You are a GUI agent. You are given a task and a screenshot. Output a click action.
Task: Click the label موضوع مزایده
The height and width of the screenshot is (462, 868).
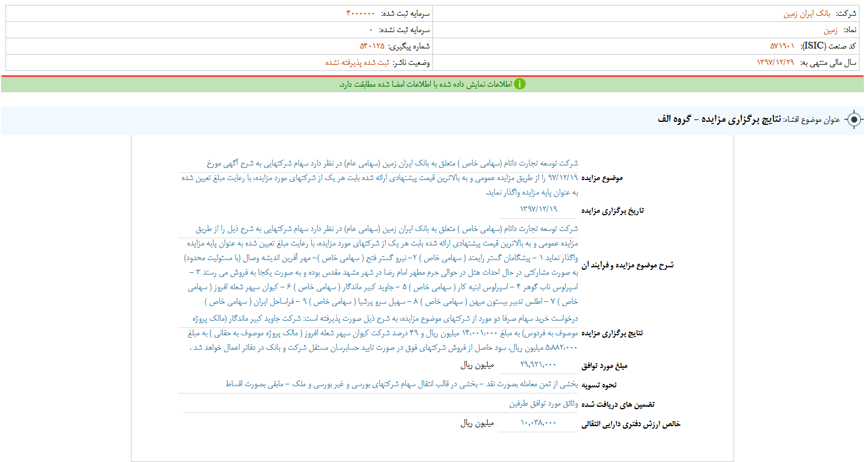(x=602, y=178)
